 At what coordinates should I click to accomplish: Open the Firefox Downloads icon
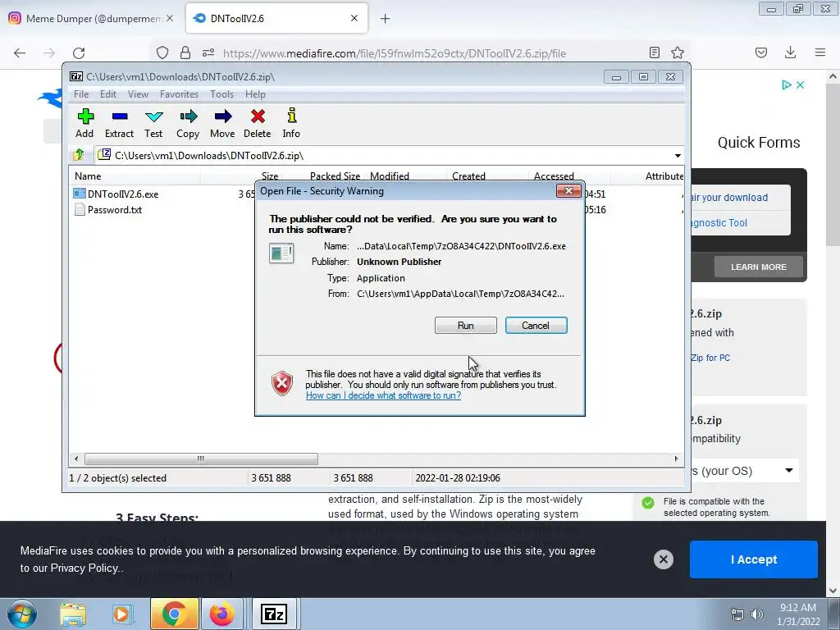(790, 52)
